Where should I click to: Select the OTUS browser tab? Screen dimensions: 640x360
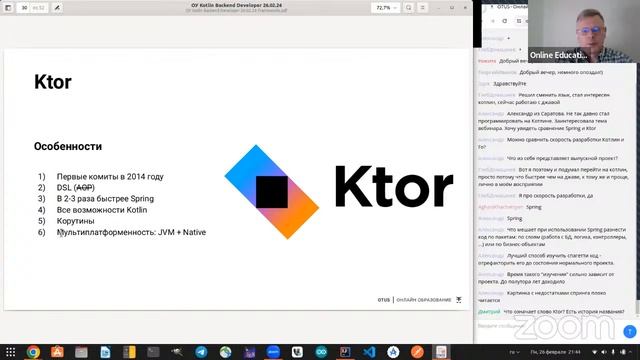click(x=510, y=7)
